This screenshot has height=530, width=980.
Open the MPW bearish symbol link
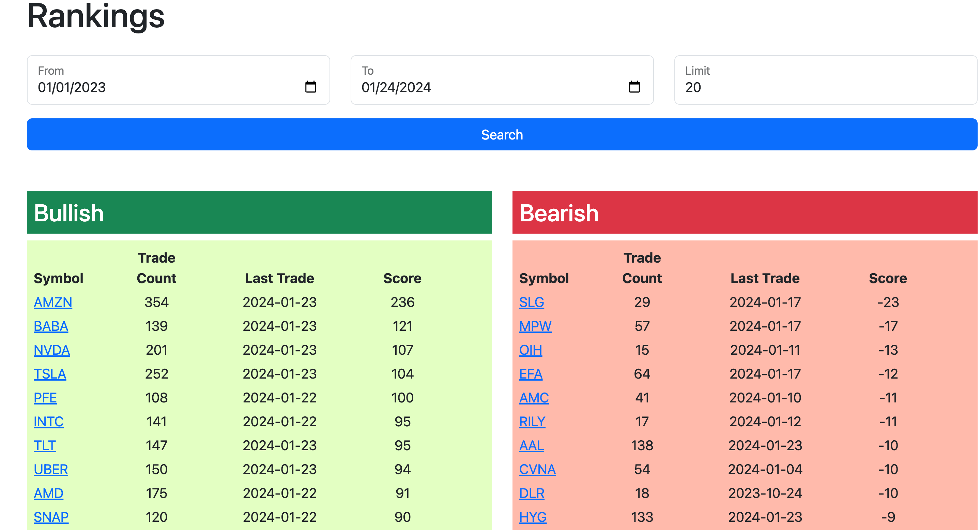536,326
